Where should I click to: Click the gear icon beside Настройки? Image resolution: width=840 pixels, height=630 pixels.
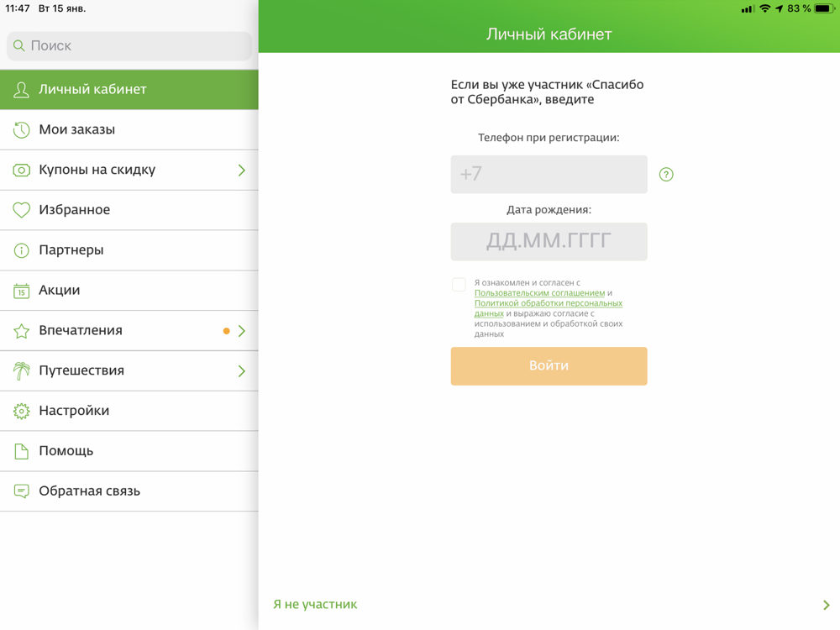point(22,411)
